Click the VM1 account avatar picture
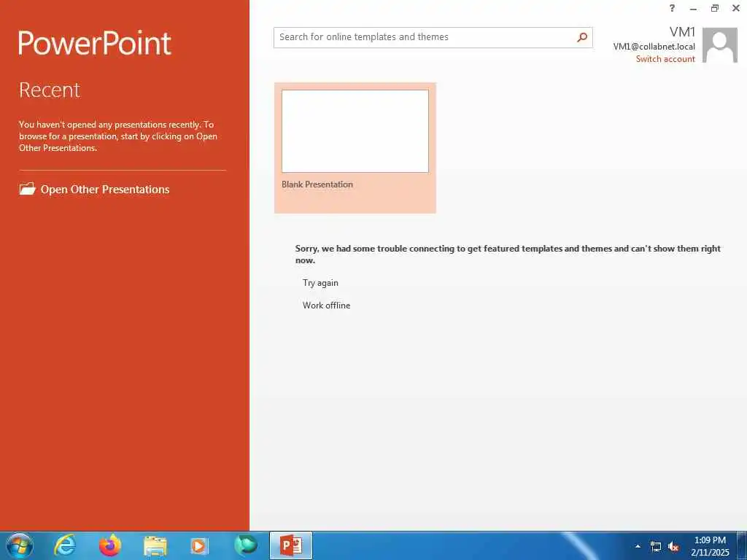 (x=720, y=45)
